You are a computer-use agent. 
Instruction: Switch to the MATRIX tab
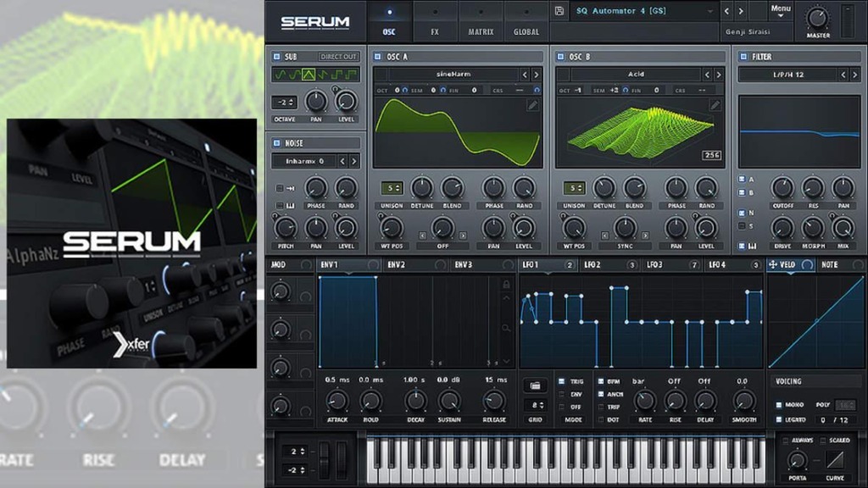(481, 22)
